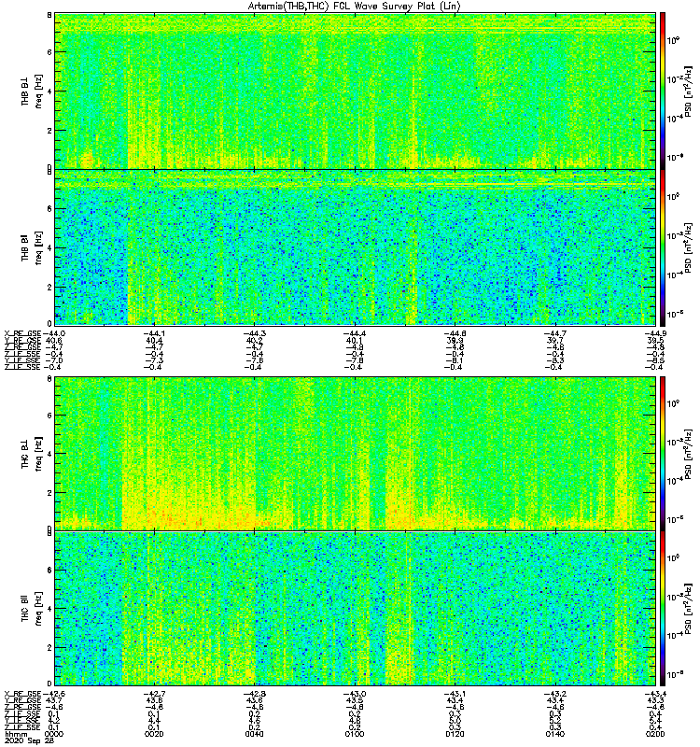
Task: Click the PSD [nT²/Hz] label of THB B⊥ color bar
Action: (x=688, y=91)
